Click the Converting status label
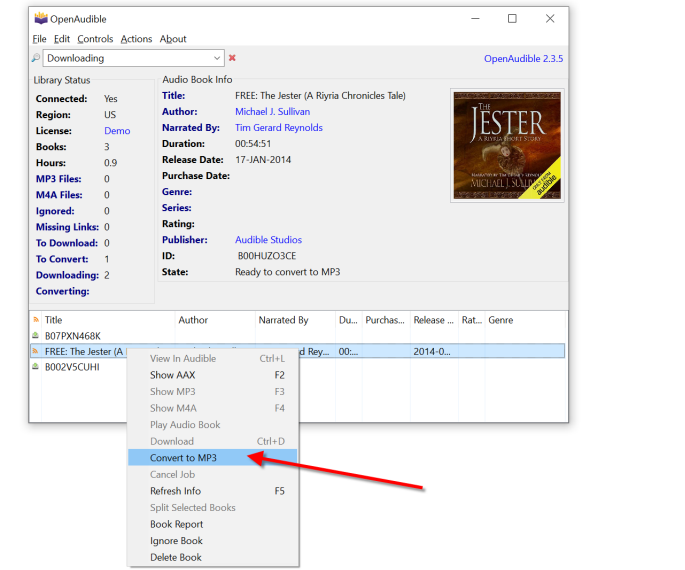 coord(62,291)
